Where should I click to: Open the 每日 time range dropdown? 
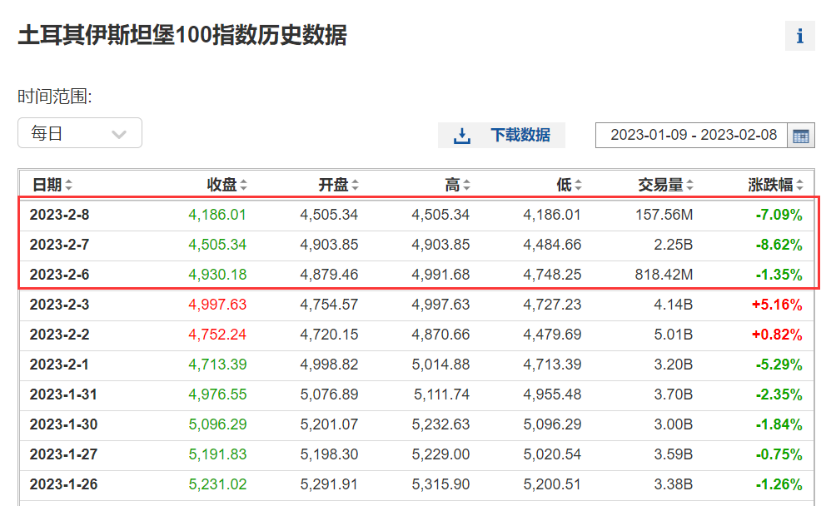79,132
